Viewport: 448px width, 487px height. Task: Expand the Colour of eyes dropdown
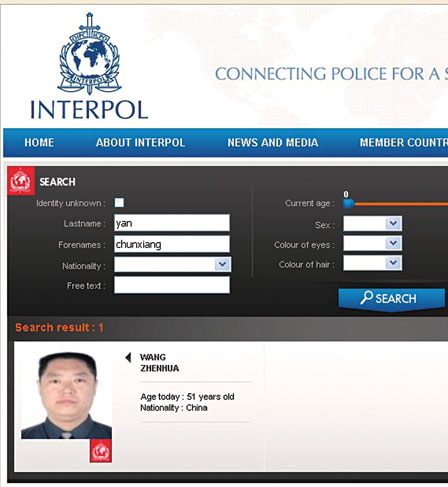coord(373,243)
